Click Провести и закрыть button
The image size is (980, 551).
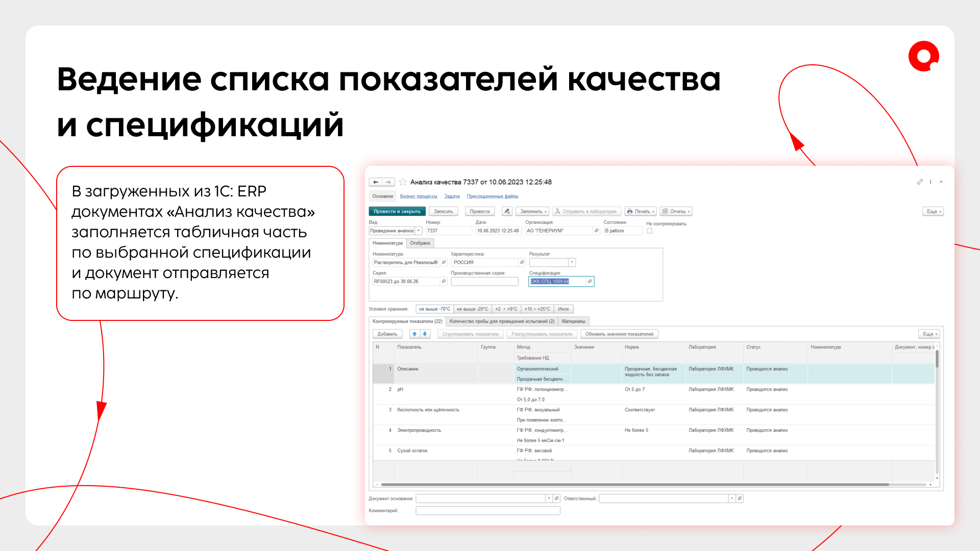point(397,211)
